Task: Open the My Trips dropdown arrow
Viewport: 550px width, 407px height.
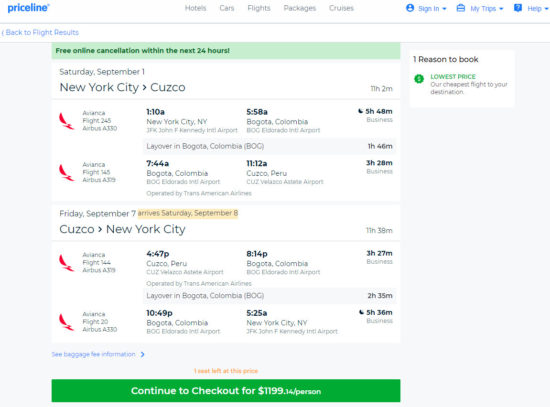Action: [501, 9]
